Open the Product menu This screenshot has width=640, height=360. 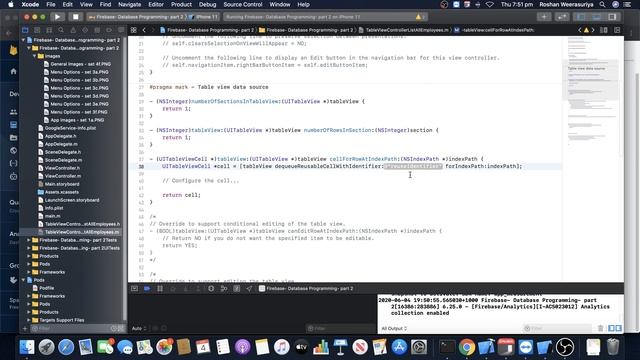(181, 4)
